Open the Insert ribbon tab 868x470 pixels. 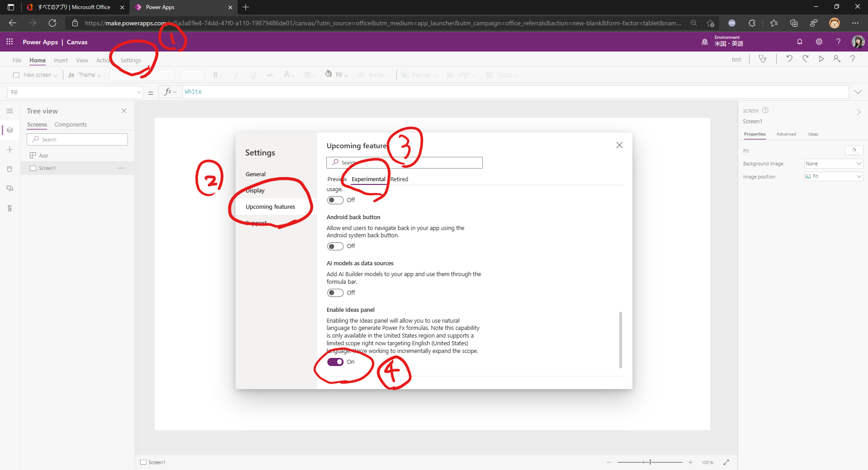pos(61,60)
